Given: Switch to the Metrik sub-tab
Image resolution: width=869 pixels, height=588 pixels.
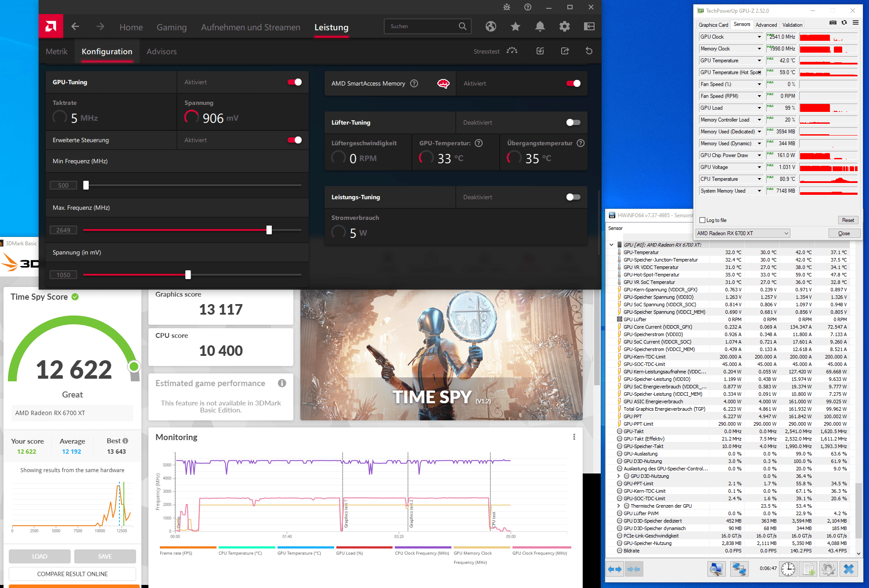Looking at the screenshot, I should coord(57,51).
